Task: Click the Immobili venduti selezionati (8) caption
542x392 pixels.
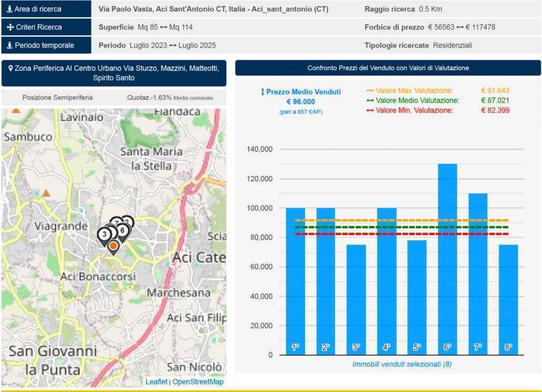Action: tap(402, 364)
